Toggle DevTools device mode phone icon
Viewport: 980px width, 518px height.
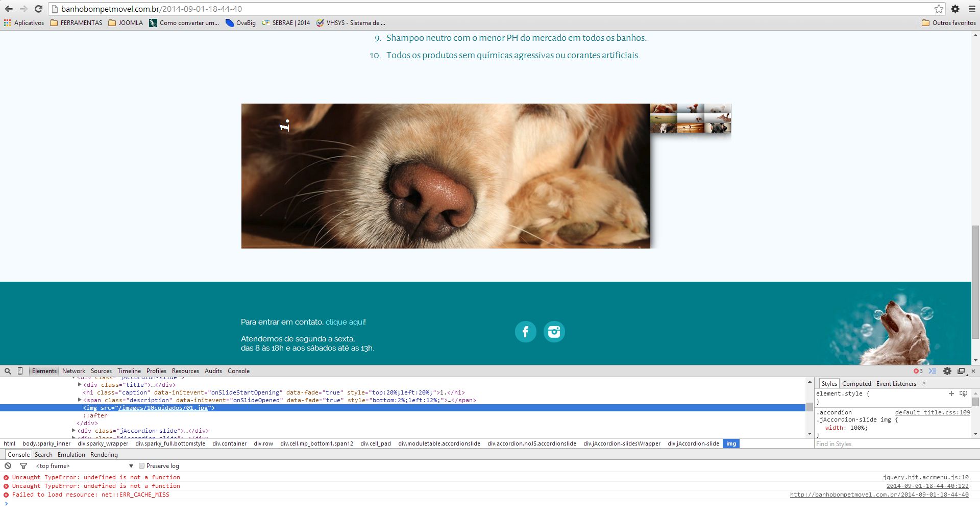point(20,371)
